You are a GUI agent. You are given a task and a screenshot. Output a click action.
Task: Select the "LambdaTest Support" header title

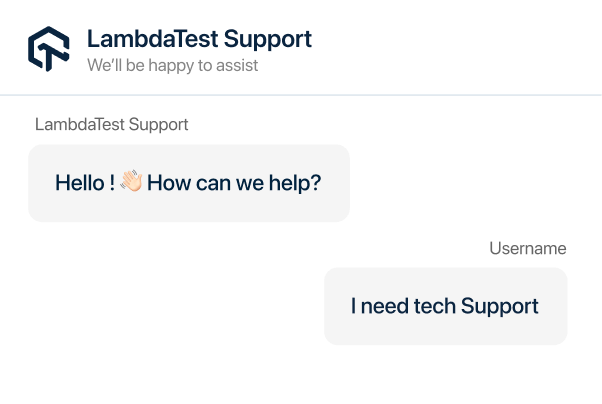[x=199, y=39]
